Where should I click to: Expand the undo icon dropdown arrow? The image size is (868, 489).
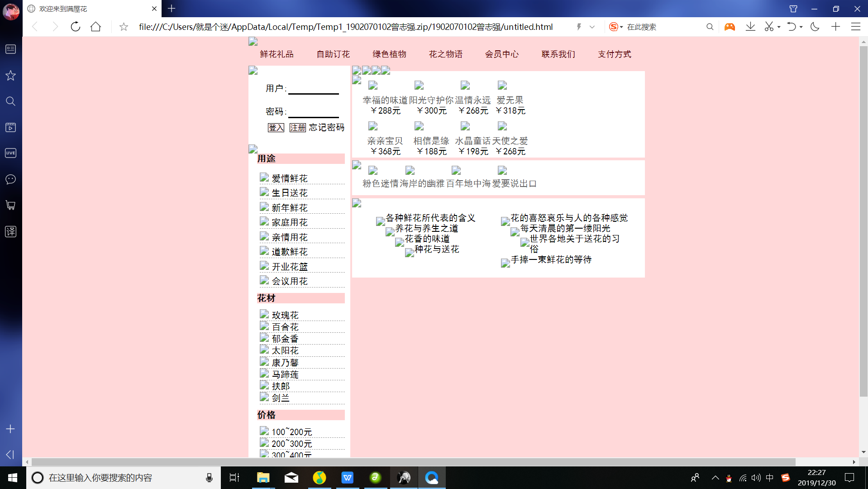coord(801,27)
